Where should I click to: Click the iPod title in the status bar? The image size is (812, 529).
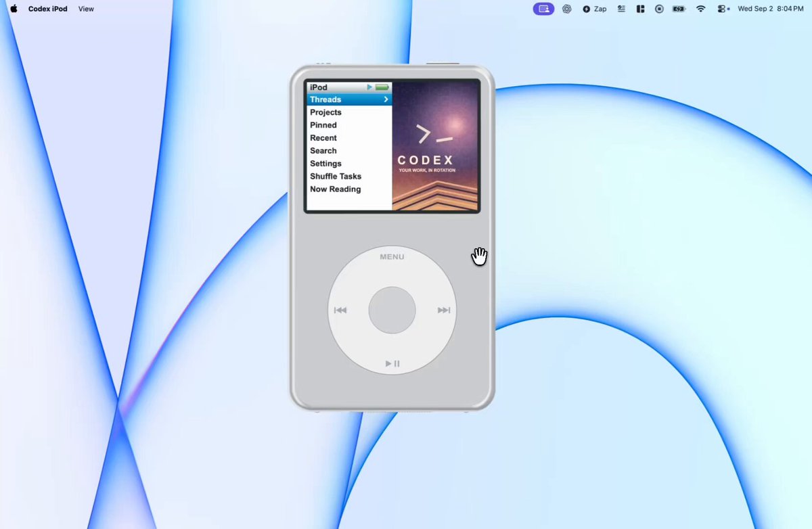click(319, 87)
